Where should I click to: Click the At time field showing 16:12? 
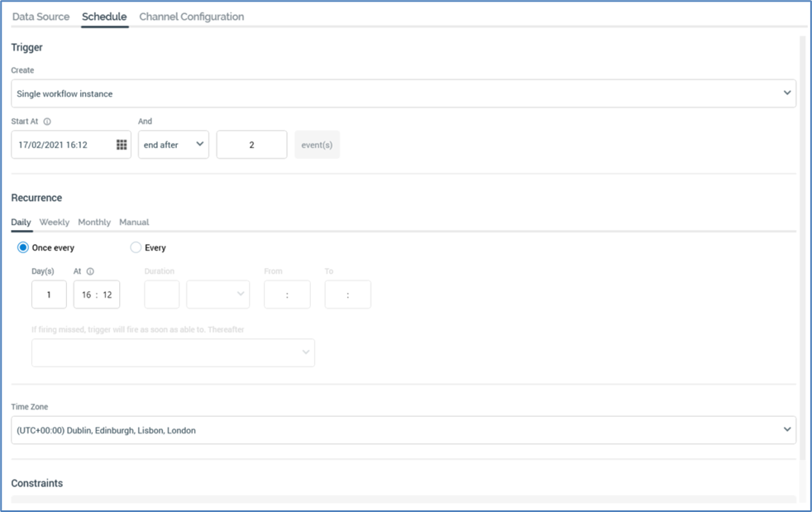97,294
